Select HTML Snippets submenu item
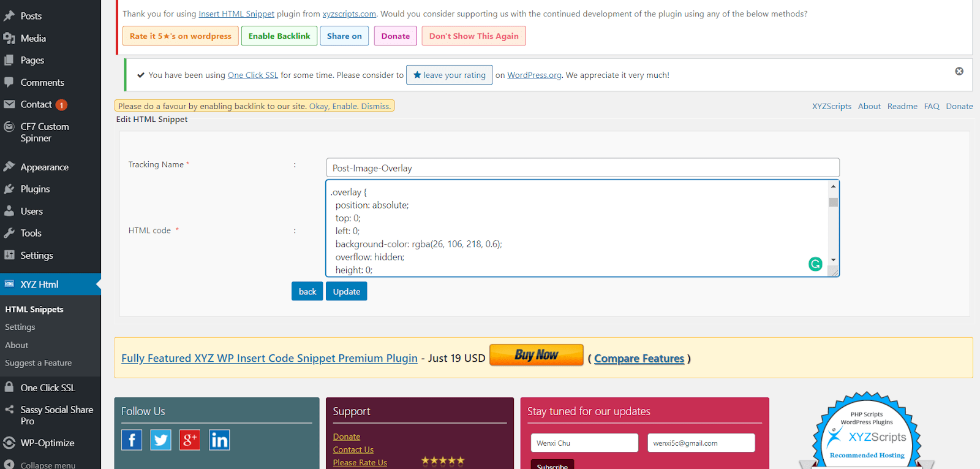The image size is (980, 469). 34,310
